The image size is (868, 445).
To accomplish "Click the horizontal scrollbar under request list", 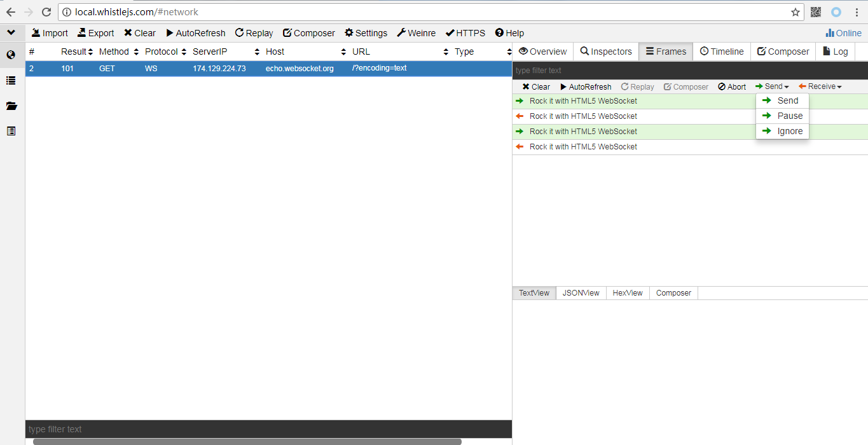I will 247,441.
